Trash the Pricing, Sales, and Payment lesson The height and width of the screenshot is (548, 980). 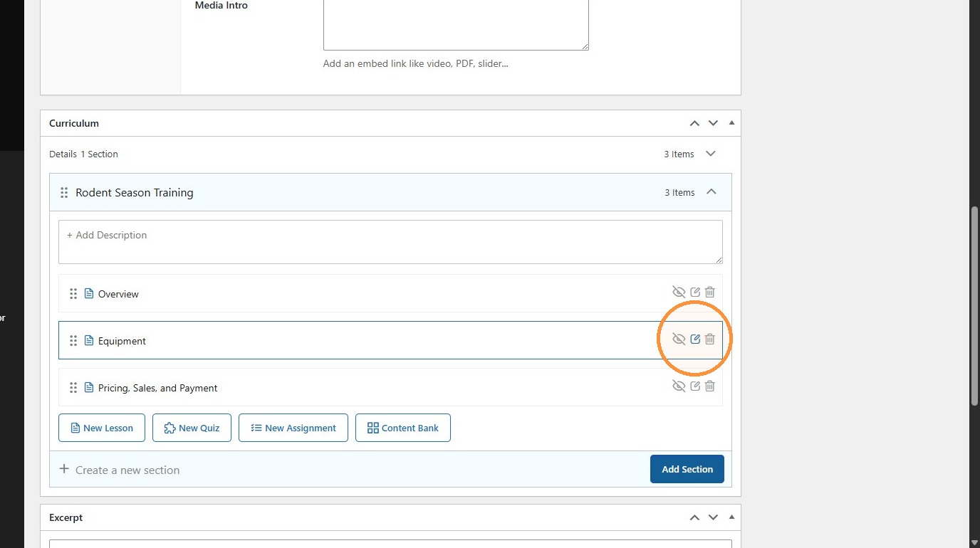click(710, 386)
